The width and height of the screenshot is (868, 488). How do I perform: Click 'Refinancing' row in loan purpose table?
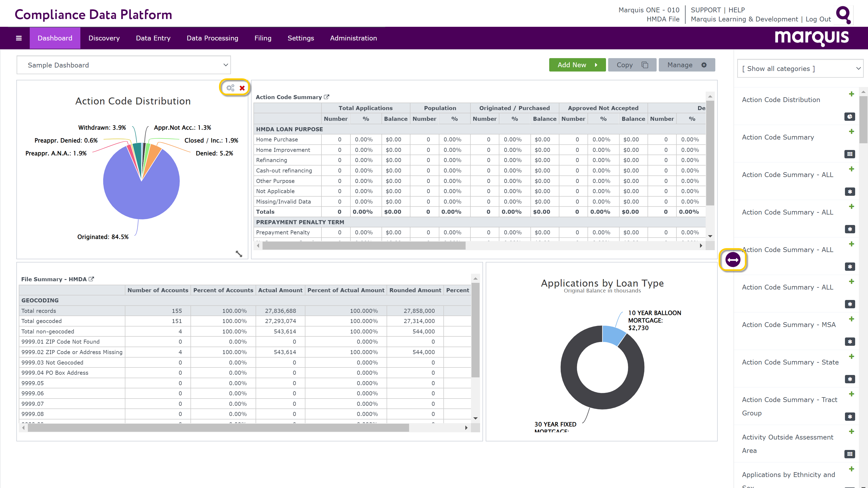(272, 160)
